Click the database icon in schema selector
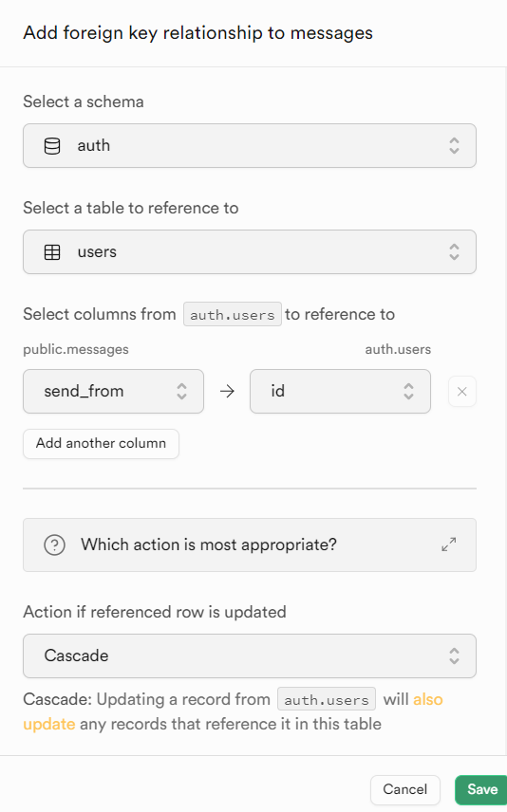This screenshot has height=812, width=507. coord(52,146)
